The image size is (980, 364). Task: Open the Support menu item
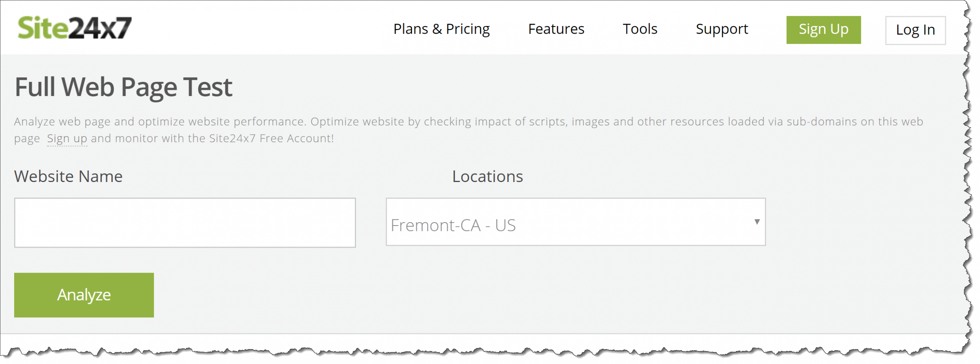coord(721,29)
